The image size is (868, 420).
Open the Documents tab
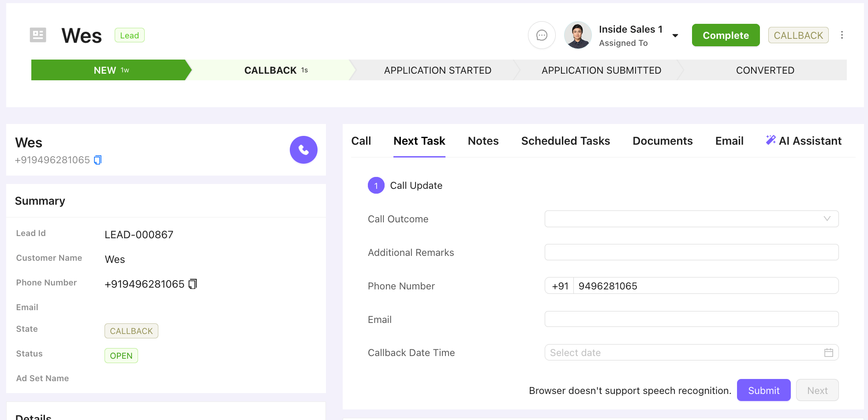[x=662, y=141]
